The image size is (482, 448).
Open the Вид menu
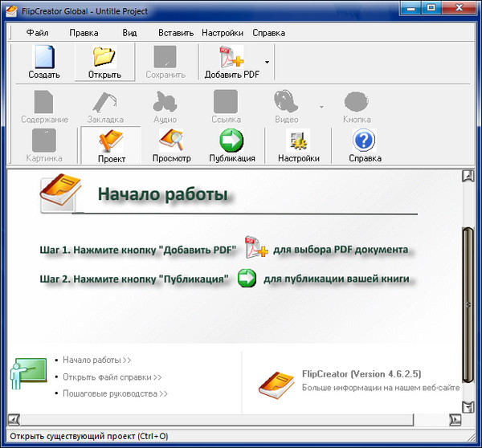pos(129,33)
